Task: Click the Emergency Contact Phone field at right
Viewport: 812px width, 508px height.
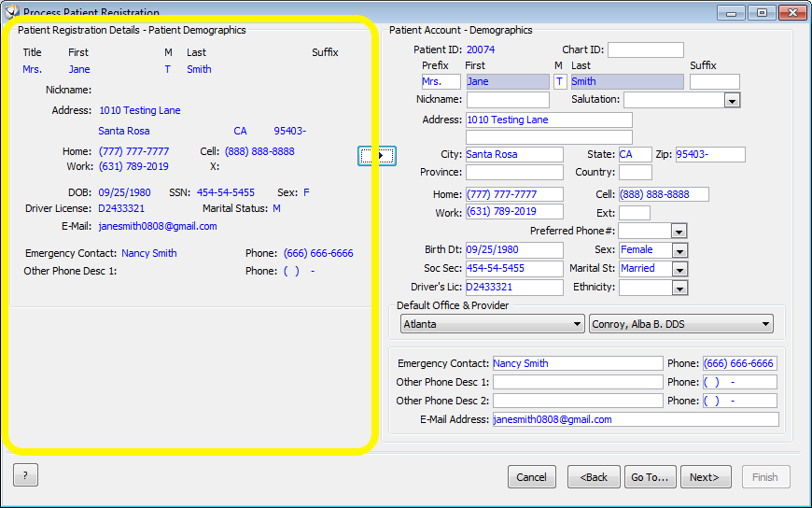Action: click(739, 363)
